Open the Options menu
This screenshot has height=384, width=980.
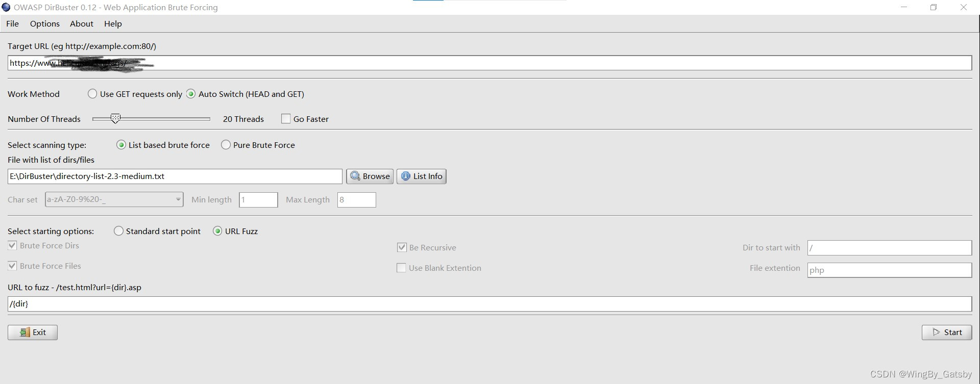pos(44,23)
